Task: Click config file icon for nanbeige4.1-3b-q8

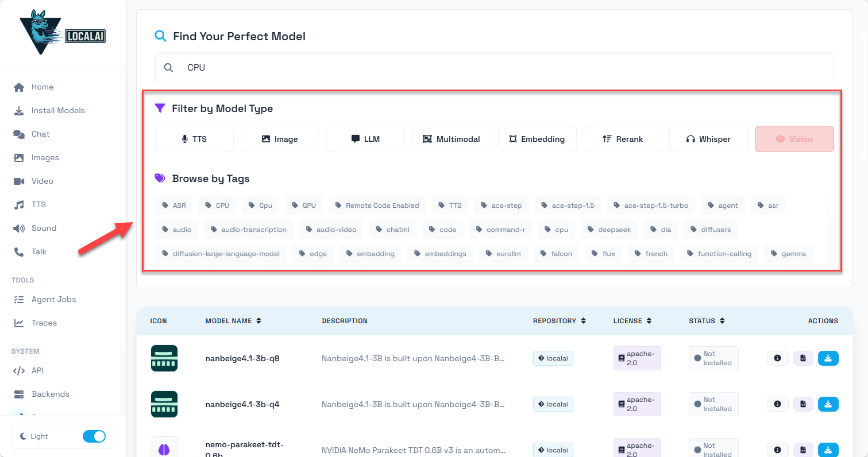Action: (x=803, y=358)
